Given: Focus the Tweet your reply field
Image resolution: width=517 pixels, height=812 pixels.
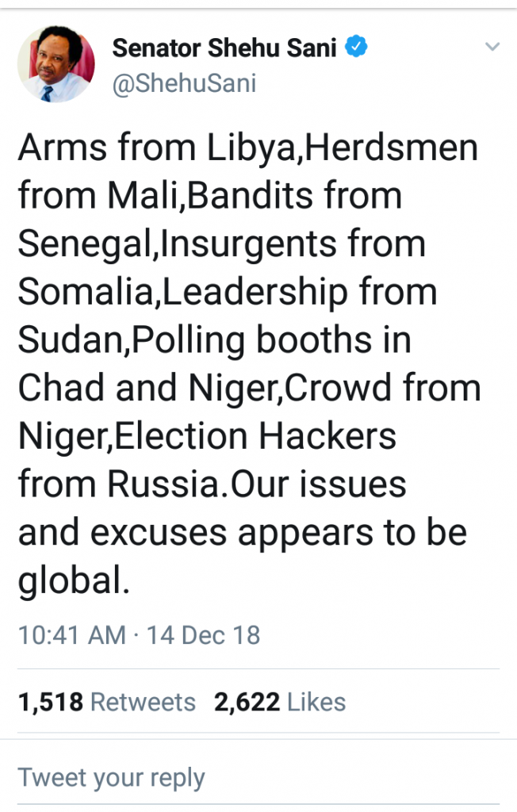Looking at the screenshot, I should click(111, 777).
